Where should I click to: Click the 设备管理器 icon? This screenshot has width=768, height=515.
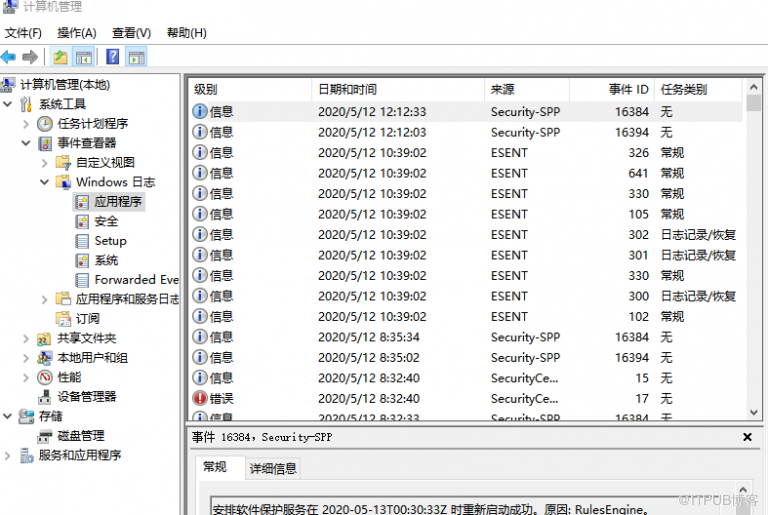[x=45, y=397]
